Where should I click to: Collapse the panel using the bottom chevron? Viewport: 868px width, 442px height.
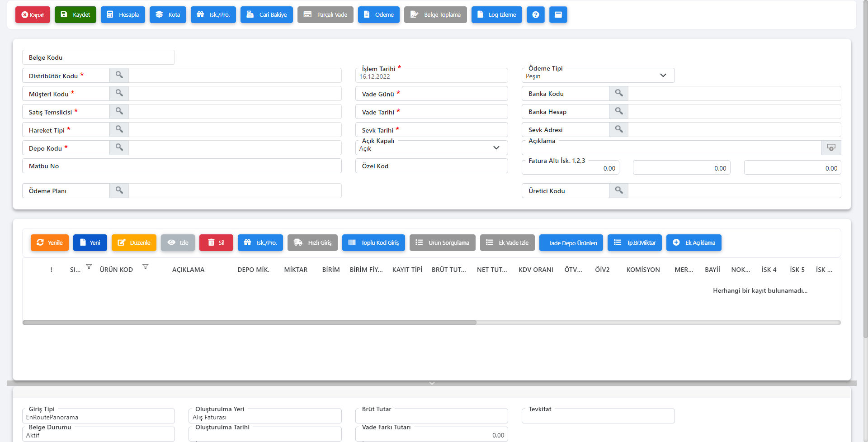(432, 383)
